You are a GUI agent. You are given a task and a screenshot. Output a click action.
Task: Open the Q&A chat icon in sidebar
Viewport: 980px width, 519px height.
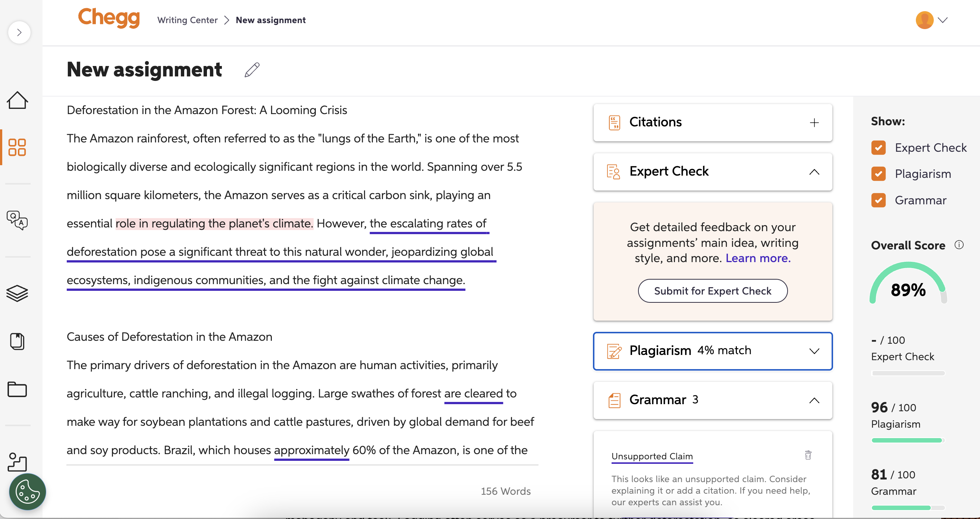point(17,220)
